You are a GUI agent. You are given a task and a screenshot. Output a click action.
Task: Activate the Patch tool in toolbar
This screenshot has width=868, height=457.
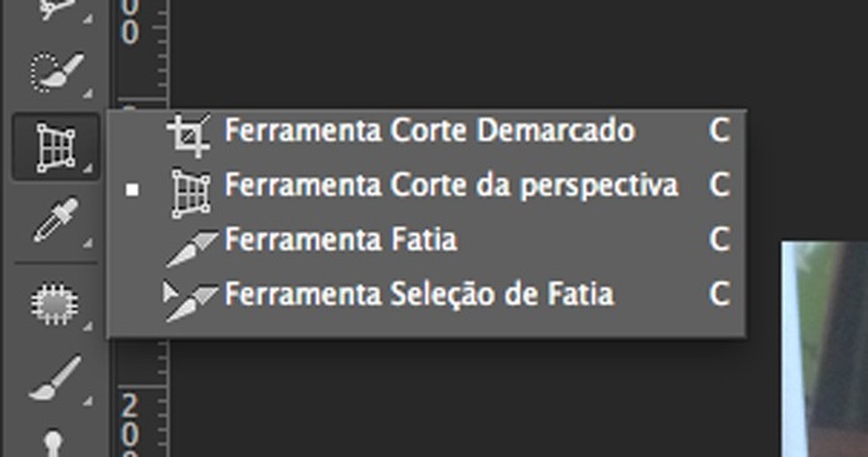(x=55, y=303)
